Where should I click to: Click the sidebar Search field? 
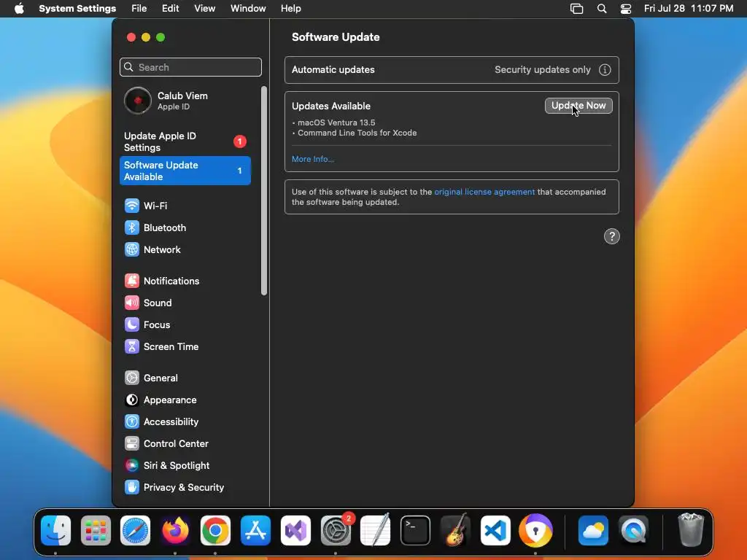point(190,67)
